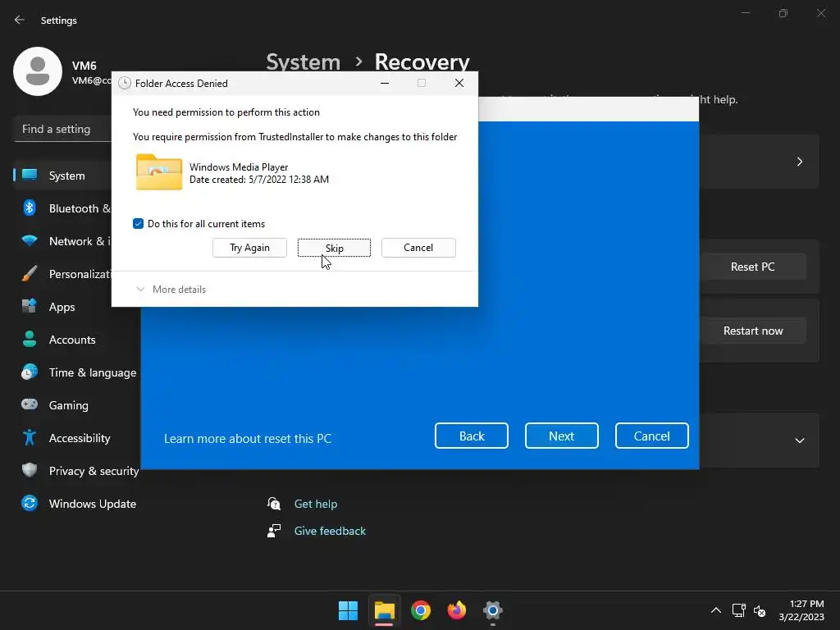Click the Apps icon in sidebar

tap(30, 306)
